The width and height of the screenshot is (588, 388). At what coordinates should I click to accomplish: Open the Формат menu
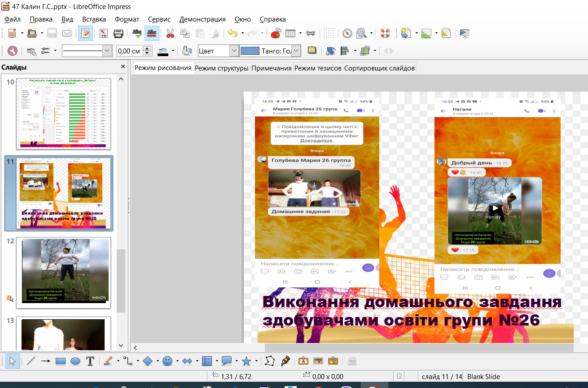click(x=127, y=19)
